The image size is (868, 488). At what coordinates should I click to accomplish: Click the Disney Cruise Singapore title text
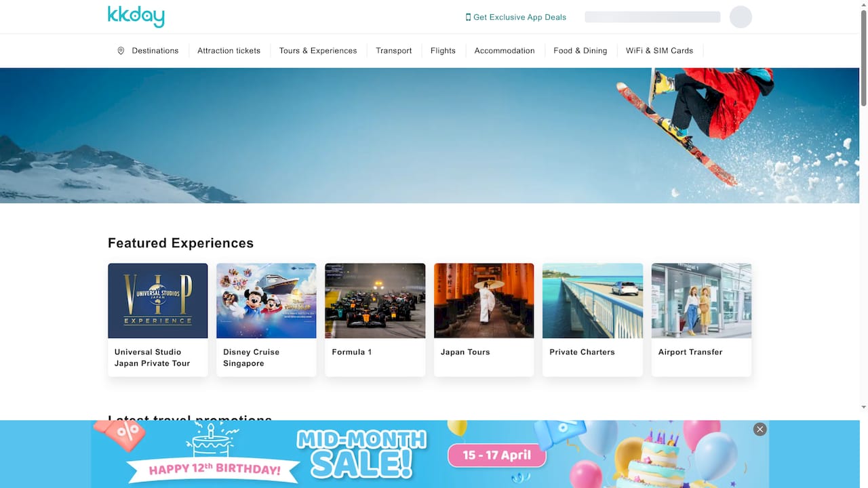click(252, 358)
